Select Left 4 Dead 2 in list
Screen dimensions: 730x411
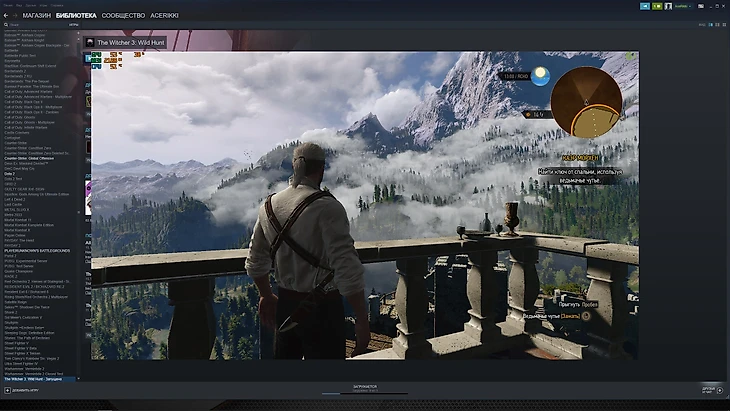pyautogui.click(x=15, y=199)
